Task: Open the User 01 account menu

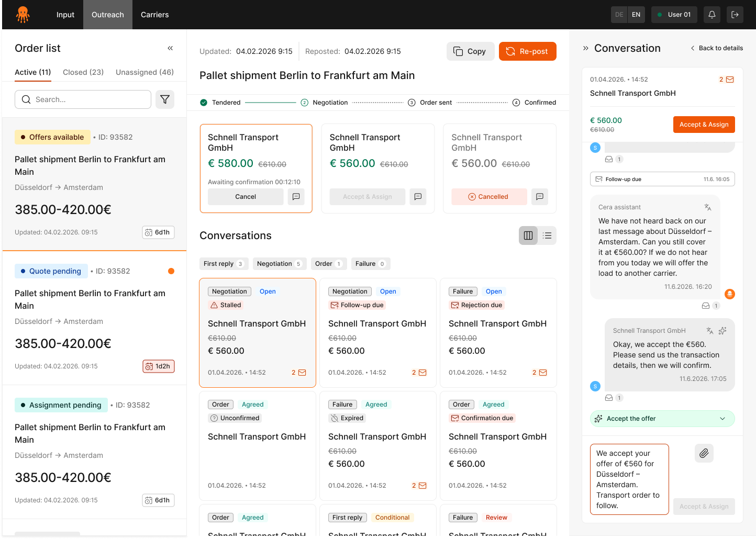Action: (674, 15)
